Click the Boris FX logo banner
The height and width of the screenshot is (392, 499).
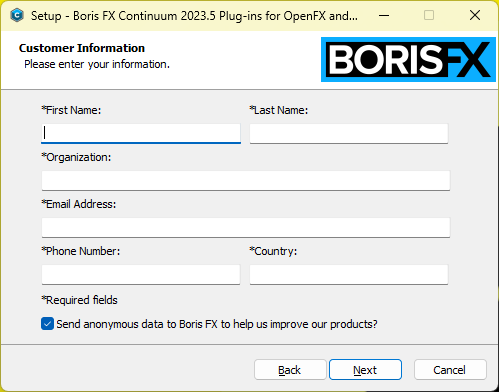point(408,60)
